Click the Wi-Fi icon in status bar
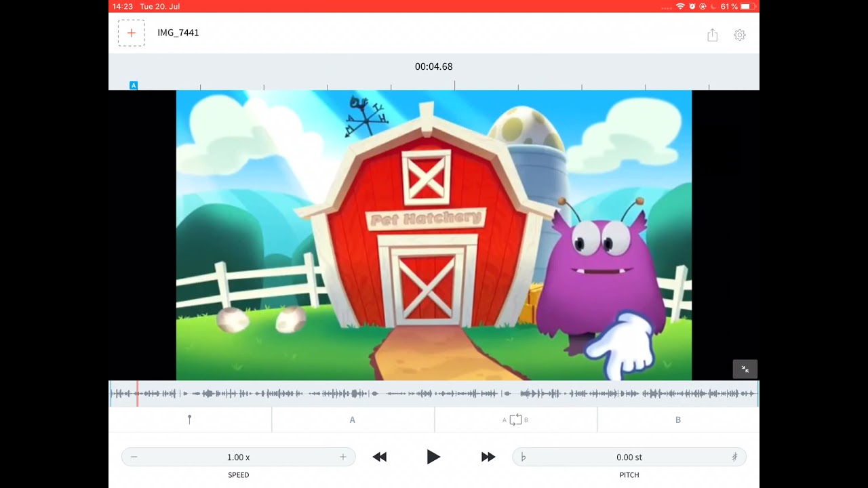This screenshot has height=488, width=868. (680, 6)
